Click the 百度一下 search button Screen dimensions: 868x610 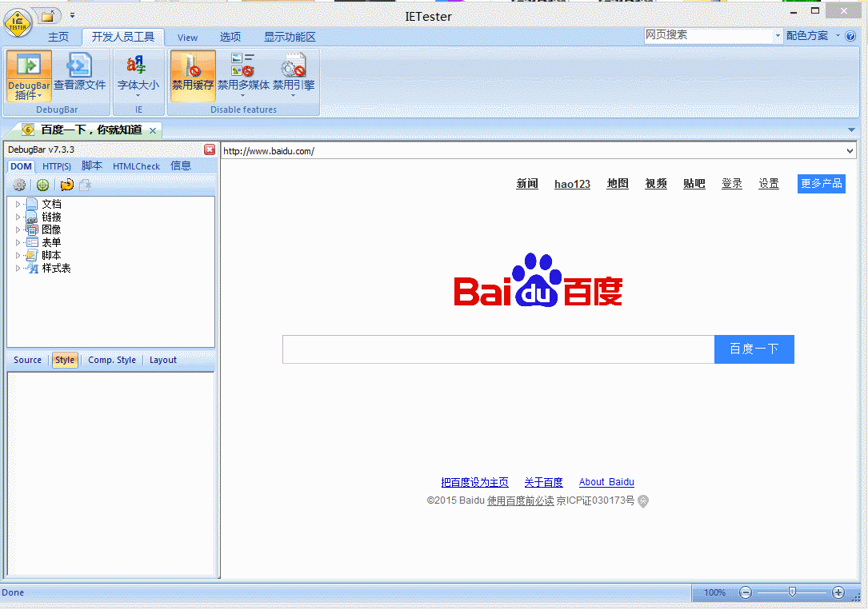[x=754, y=349]
